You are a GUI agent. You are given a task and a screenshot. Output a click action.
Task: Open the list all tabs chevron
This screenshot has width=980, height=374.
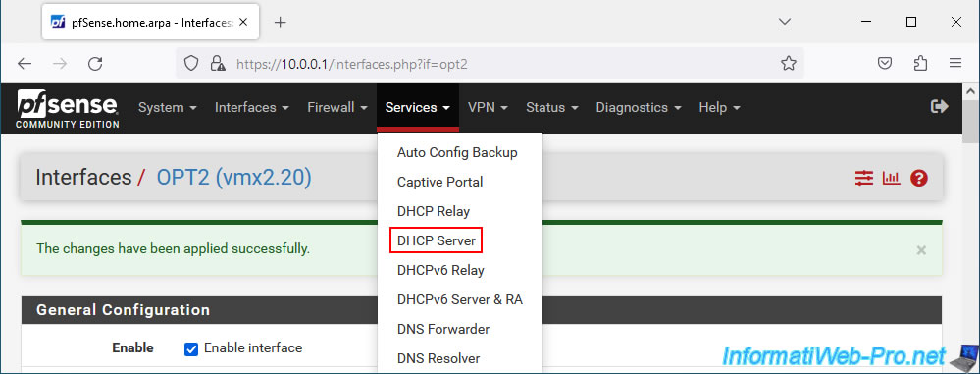click(785, 22)
